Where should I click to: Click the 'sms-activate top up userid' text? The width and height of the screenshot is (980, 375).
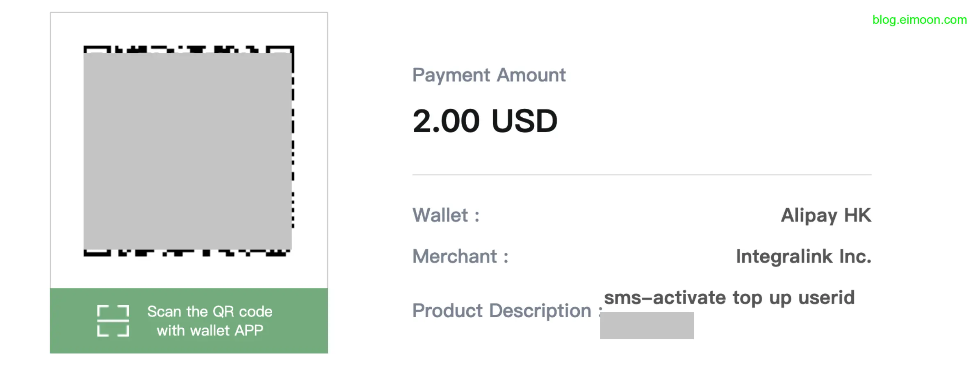coord(729,297)
